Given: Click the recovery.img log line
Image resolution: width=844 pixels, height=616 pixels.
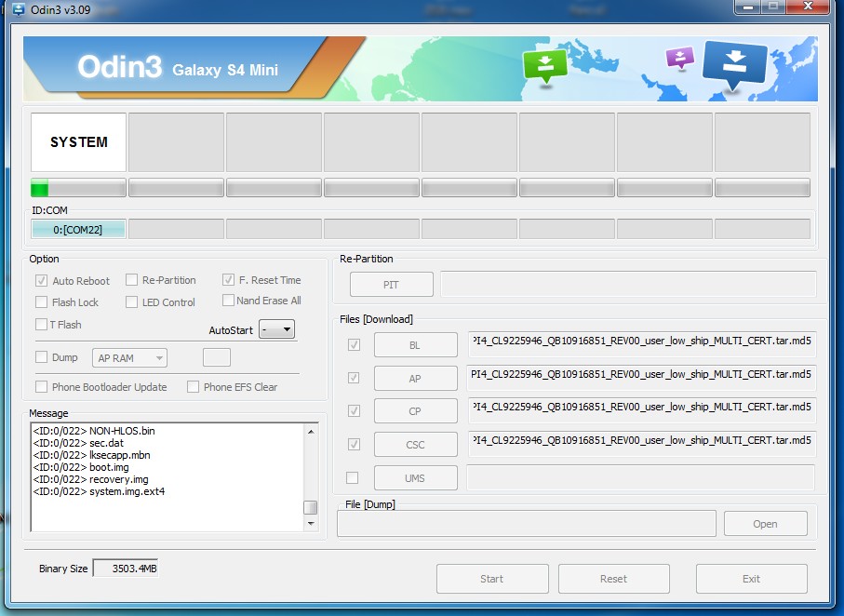Looking at the screenshot, I should (x=91, y=479).
